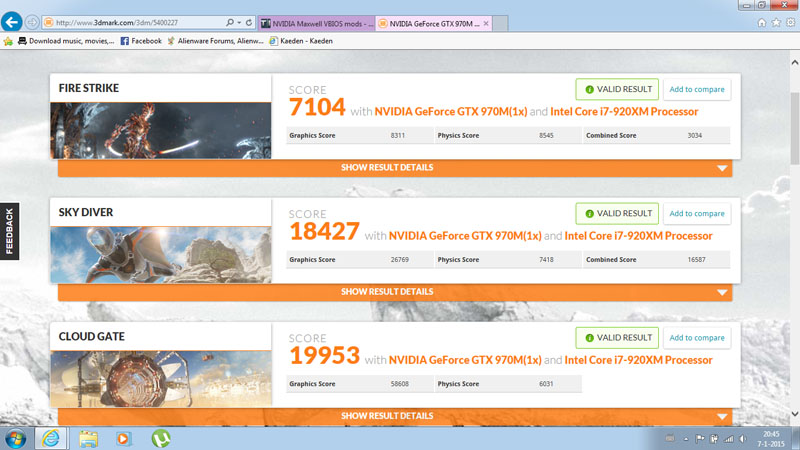Open Favorites star icon in toolbar
The height and width of the screenshot is (450, 800).
click(776, 22)
